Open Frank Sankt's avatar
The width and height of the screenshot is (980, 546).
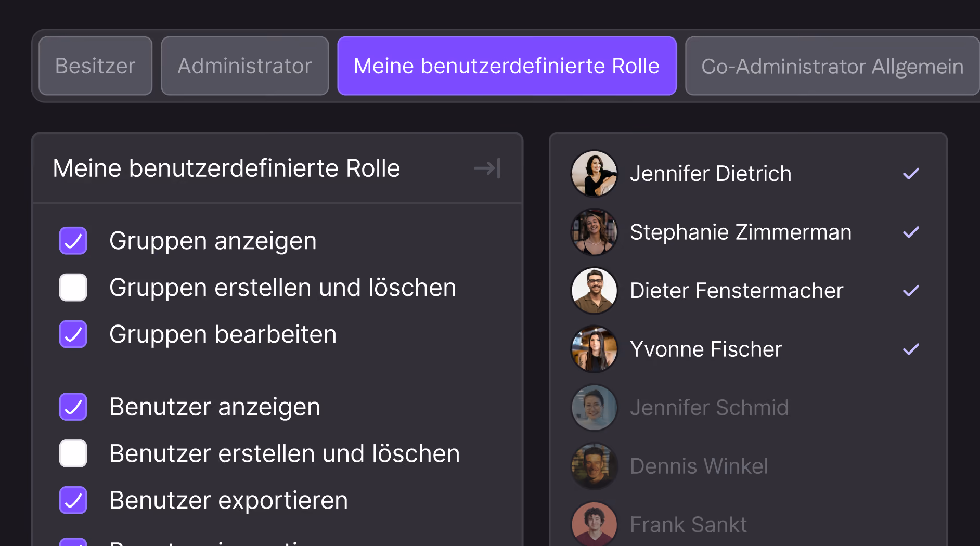594,524
